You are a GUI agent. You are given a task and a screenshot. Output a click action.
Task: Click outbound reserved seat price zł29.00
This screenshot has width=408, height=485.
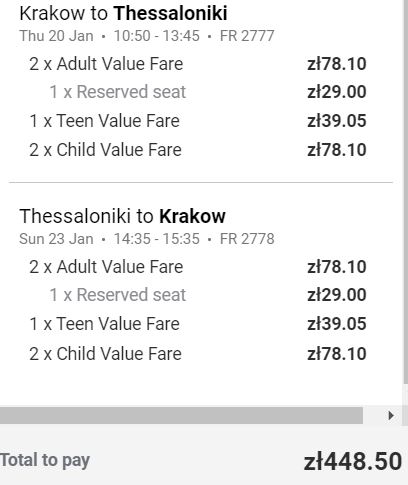click(337, 92)
